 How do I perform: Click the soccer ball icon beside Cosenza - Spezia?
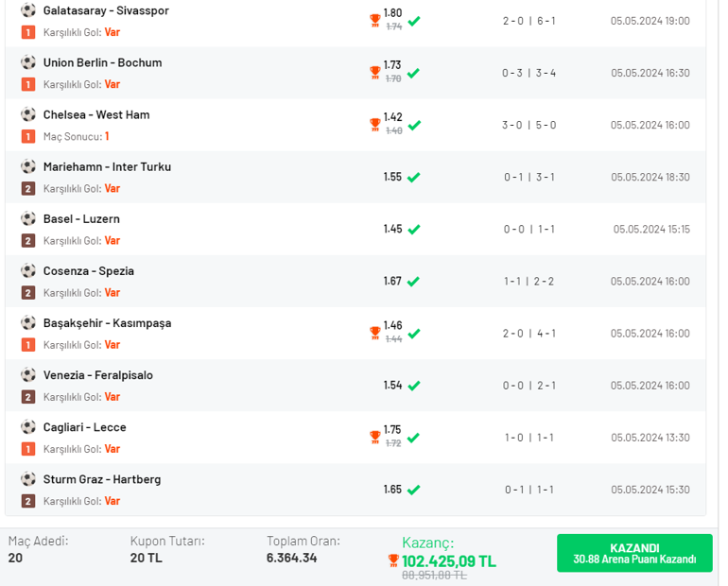28,270
